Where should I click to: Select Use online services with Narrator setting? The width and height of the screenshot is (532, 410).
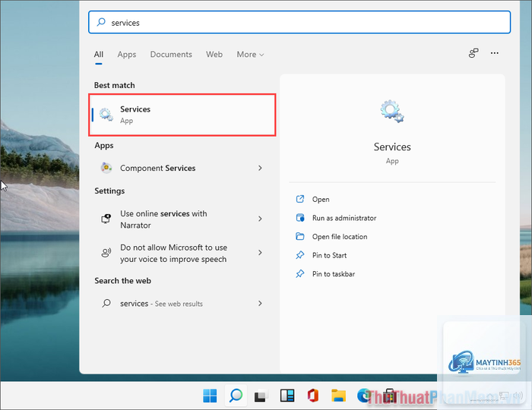point(163,219)
